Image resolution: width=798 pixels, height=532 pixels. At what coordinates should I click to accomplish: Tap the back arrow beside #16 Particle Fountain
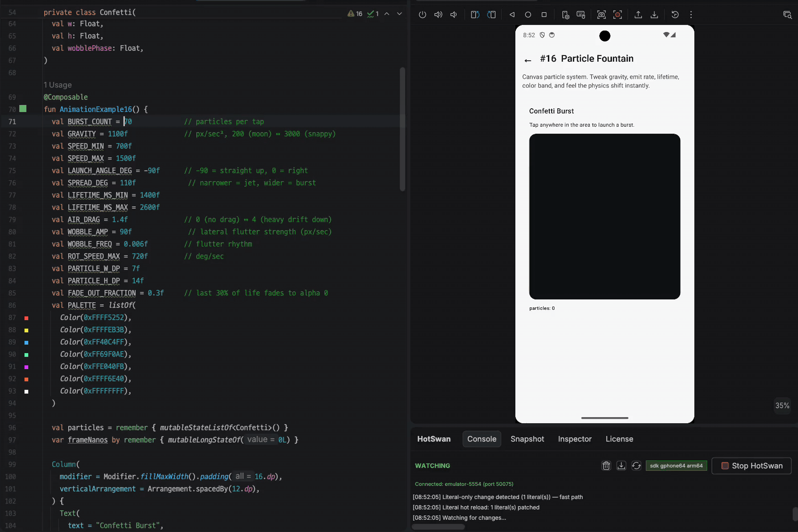[528, 60]
